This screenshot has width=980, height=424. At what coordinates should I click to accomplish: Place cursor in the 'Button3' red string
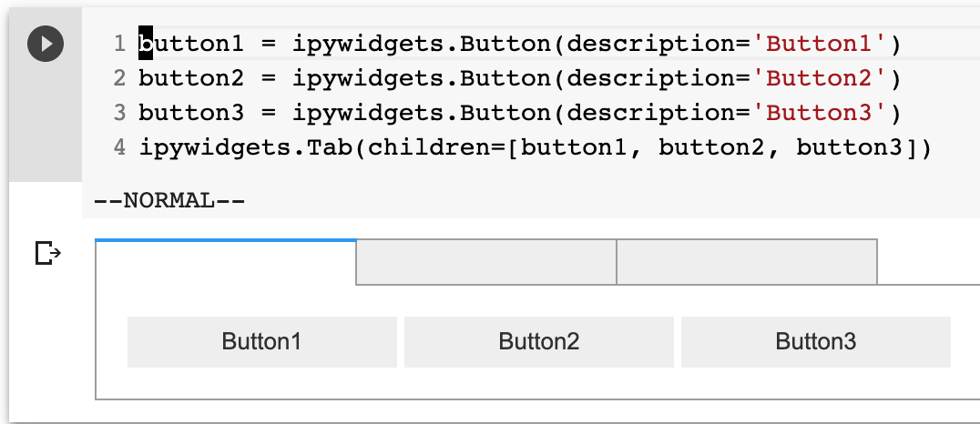coord(819,113)
